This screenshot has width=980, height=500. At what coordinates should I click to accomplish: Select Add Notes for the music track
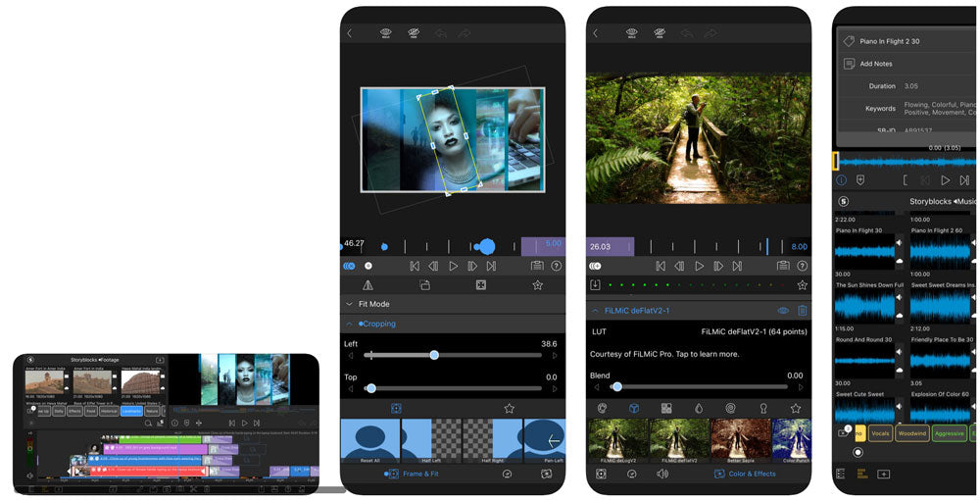click(x=875, y=64)
